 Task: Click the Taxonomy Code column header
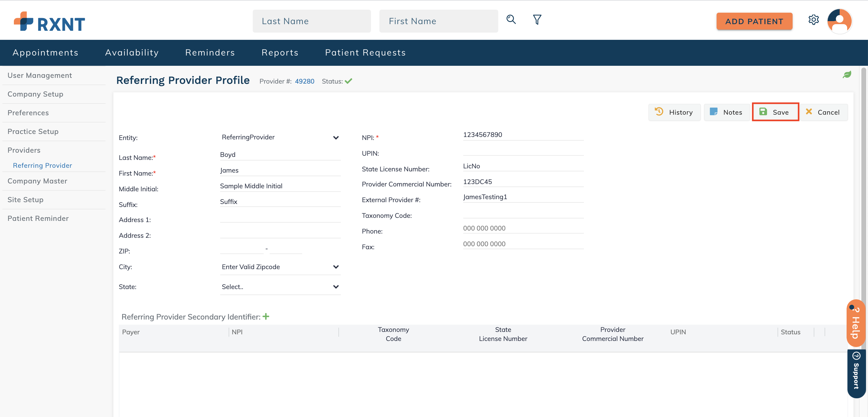point(393,334)
